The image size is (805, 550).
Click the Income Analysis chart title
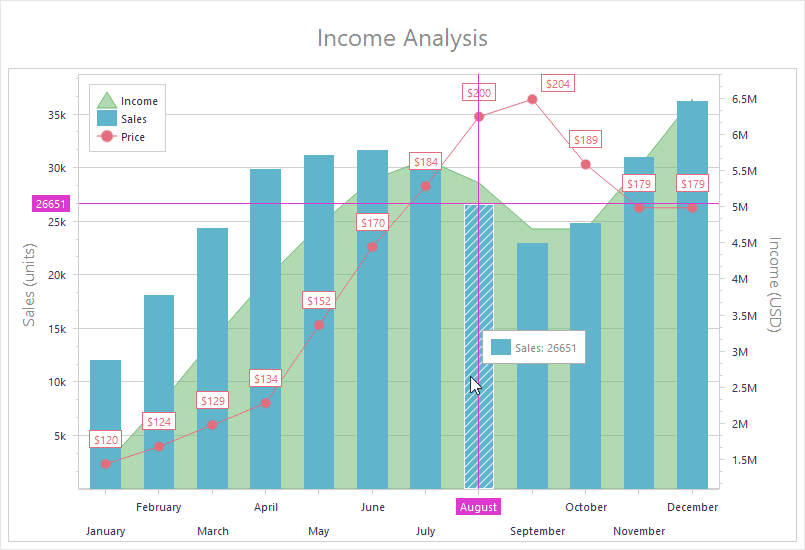coord(402,38)
